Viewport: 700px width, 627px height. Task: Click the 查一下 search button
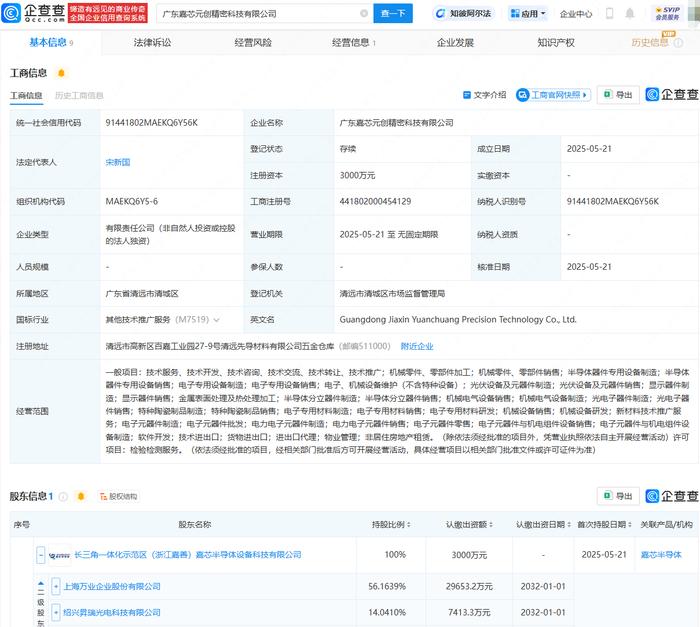393,14
